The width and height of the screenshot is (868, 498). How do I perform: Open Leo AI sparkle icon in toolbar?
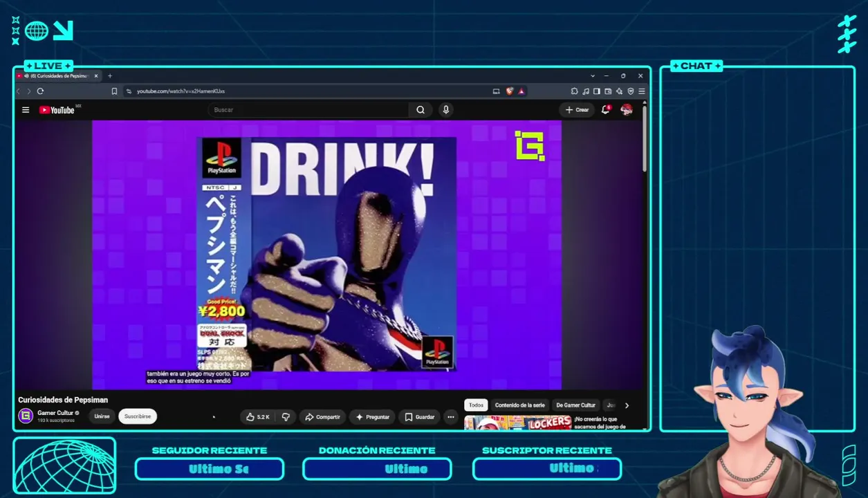[x=619, y=91]
